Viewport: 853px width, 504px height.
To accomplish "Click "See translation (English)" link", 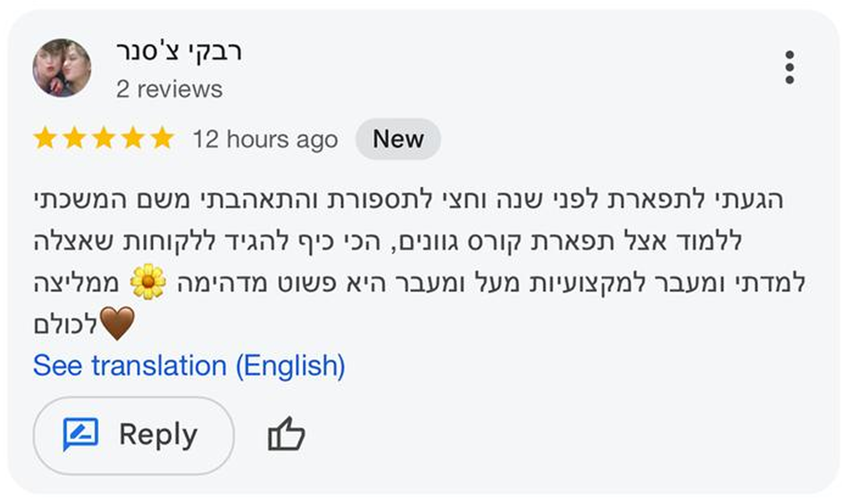I will 189,366.
